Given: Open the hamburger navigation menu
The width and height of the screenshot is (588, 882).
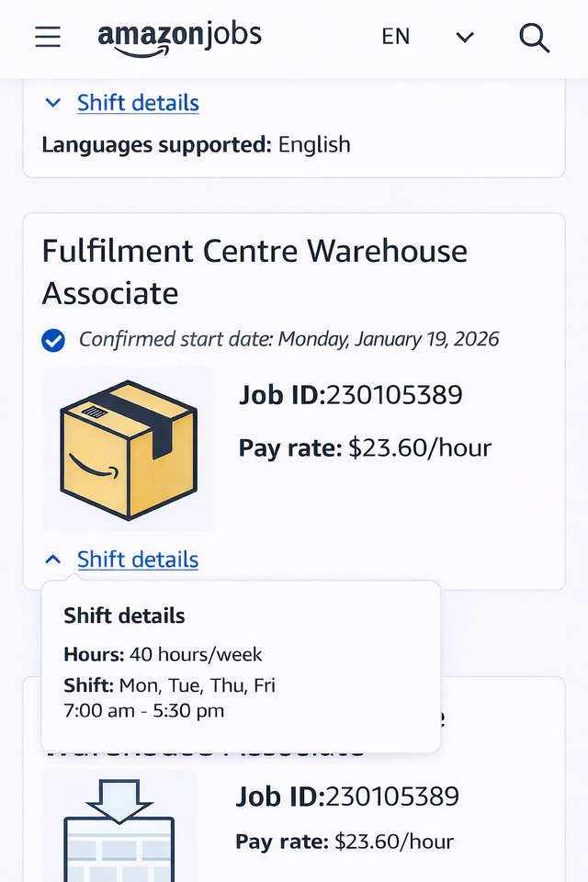Looking at the screenshot, I should point(48,37).
